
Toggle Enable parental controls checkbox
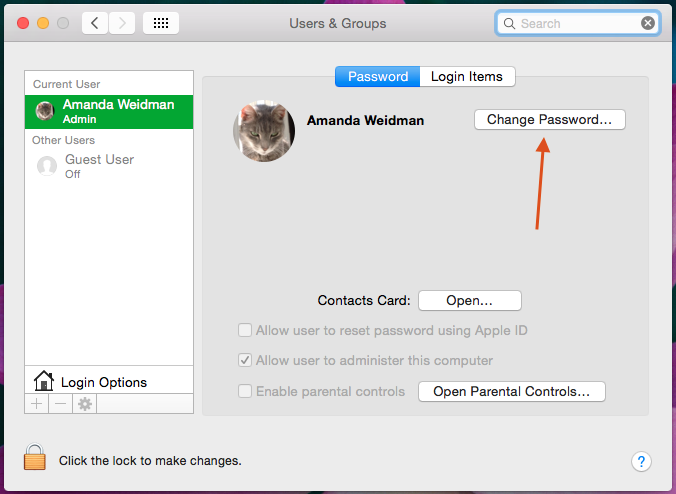point(245,391)
